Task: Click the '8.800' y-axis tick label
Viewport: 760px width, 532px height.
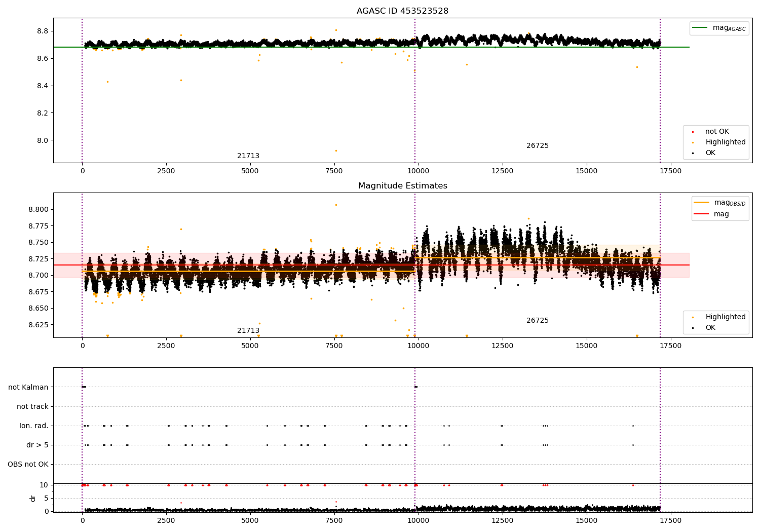Action: click(39, 210)
